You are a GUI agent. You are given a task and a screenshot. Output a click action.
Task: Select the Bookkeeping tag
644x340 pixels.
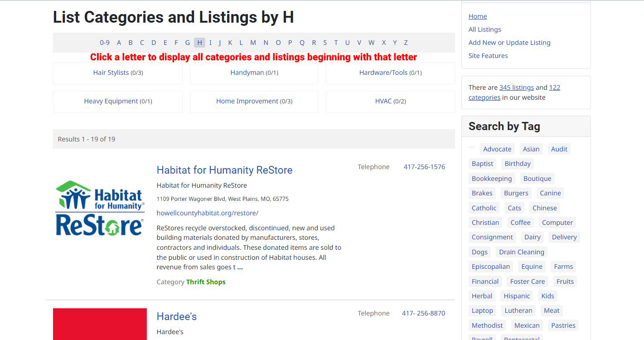coord(492,179)
